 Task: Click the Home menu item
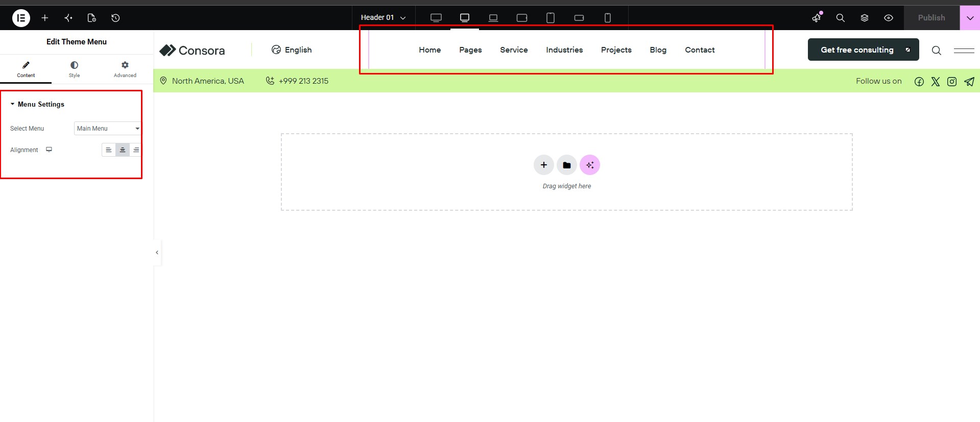[x=430, y=50]
